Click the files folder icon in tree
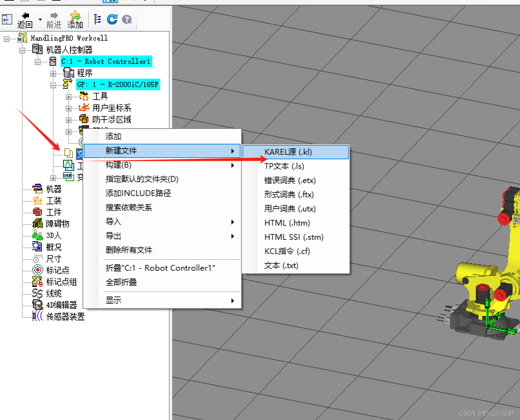This screenshot has height=420, width=520. coord(68,153)
